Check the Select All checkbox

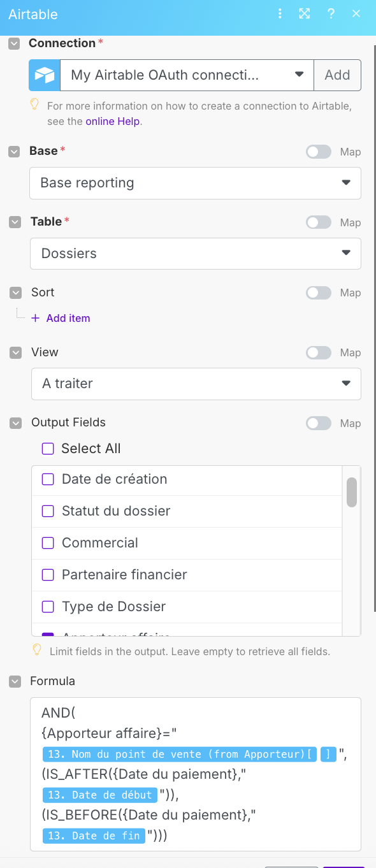point(48,449)
